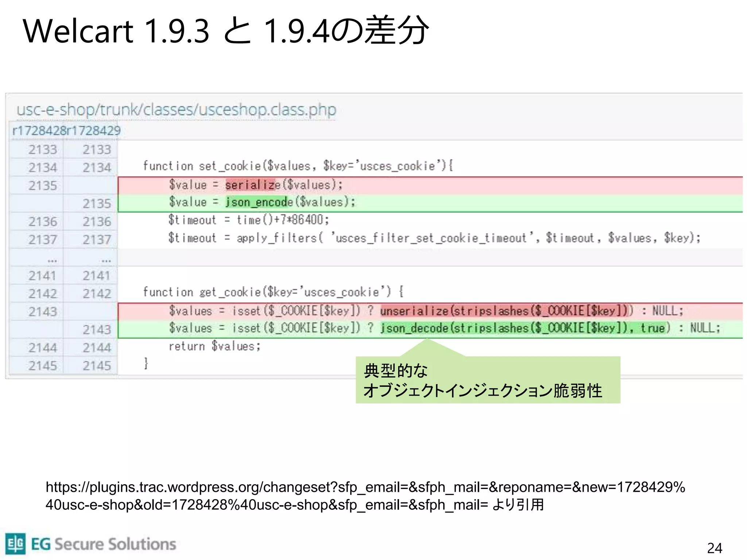Viewport: 747px width, 560px height.
Task: Click new line number 2145
Action: pyautogui.click(x=97, y=366)
